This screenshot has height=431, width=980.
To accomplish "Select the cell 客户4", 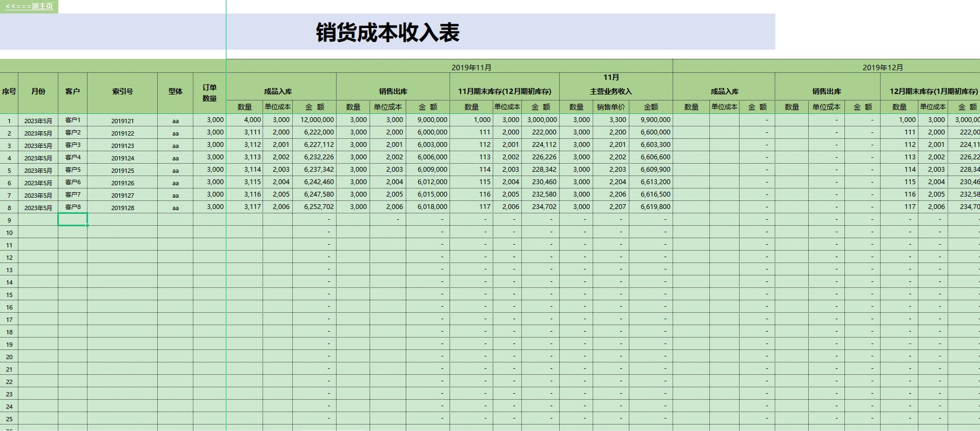I will pos(72,157).
